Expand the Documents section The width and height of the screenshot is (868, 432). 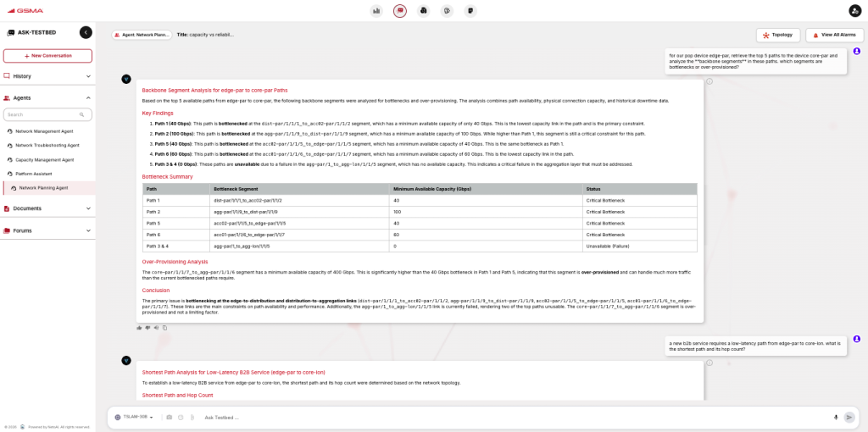click(47, 208)
